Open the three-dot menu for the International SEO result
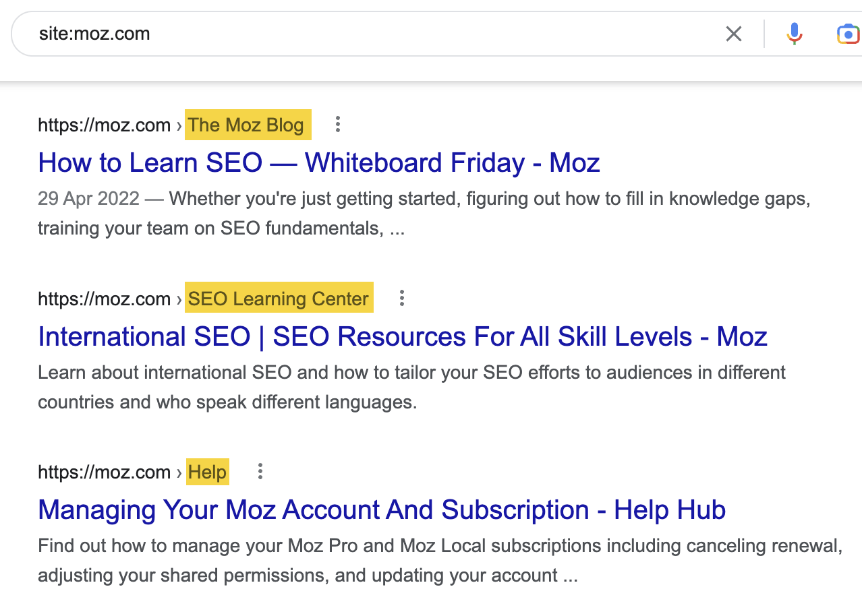The height and width of the screenshot is (616, 862). [x=401, y=298]
